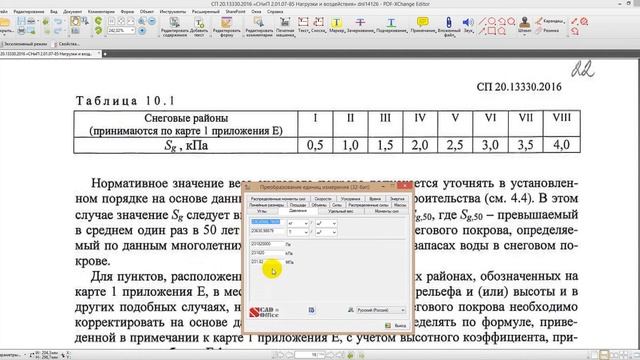Image resolution: width=640 pixels, height=360 pixels.
Task: Switch to the Angles tab
Action: [262, 211]
